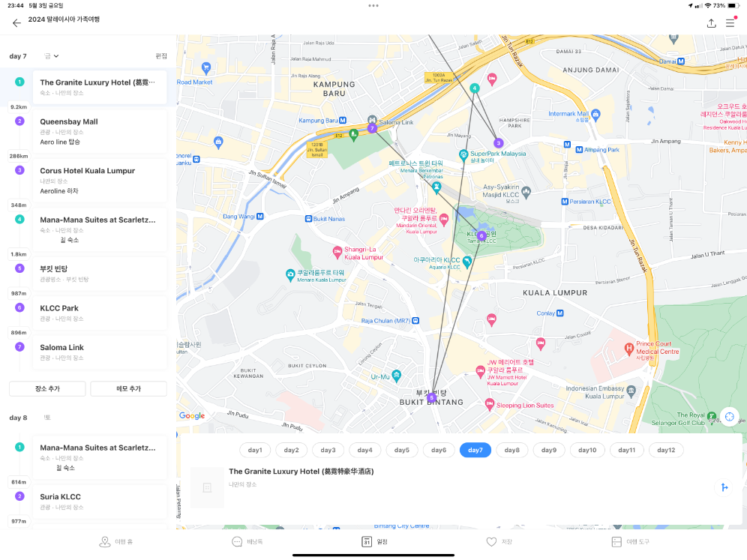Select the day2 tab
This screenshot has height=560, width=747.
coord(292,450)
